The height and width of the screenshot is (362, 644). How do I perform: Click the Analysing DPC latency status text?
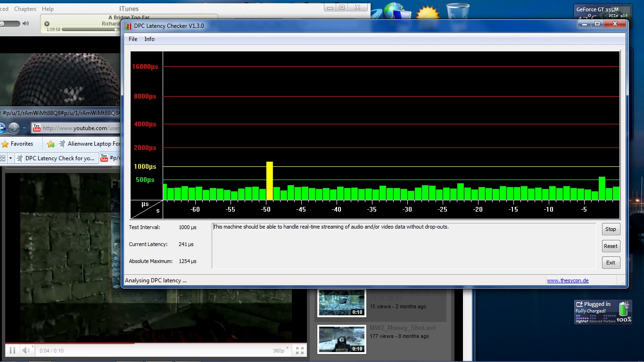pyautogui.click(x=156, y=280)
